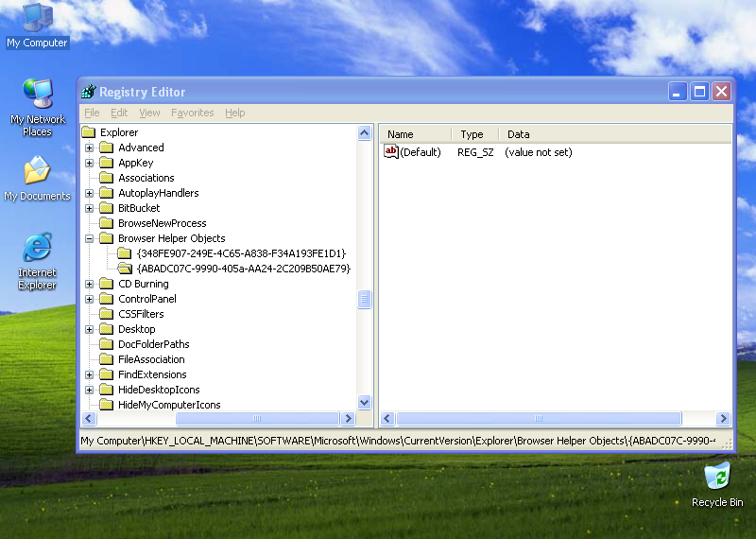Select the My Documents desktop icon

click(37, 178)
